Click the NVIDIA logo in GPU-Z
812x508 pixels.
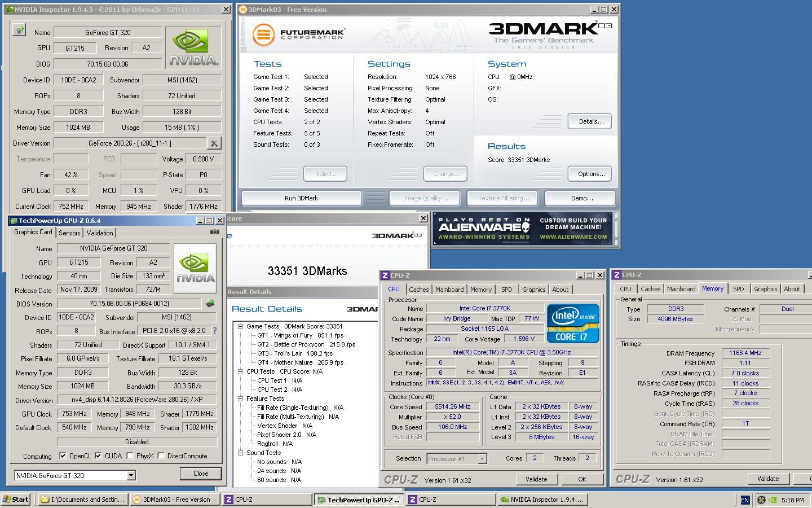(x=195, y=268)
